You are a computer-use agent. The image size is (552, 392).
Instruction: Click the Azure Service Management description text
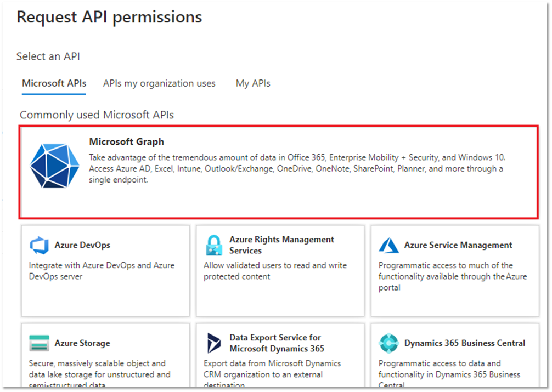click(x=452, y=276)
